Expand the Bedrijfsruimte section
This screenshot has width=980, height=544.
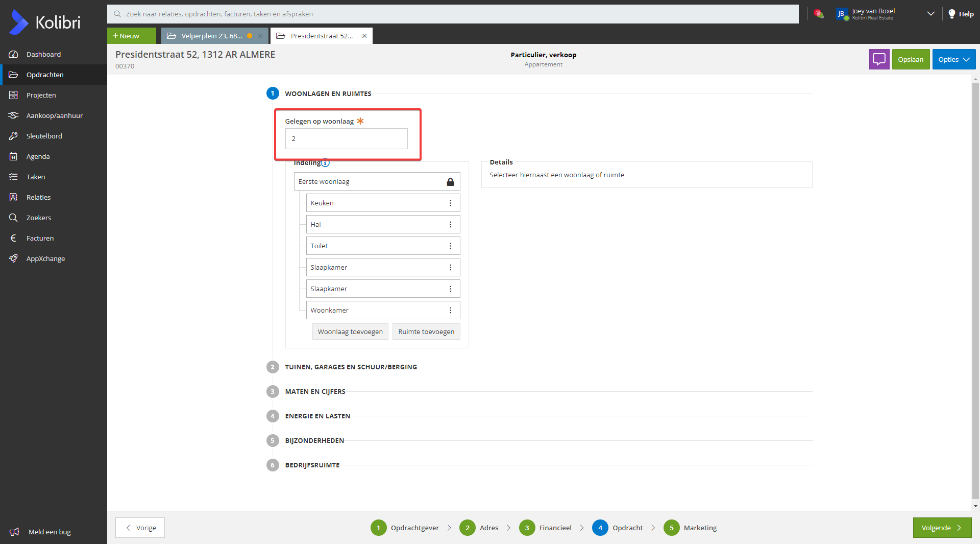tap(312, 465)
